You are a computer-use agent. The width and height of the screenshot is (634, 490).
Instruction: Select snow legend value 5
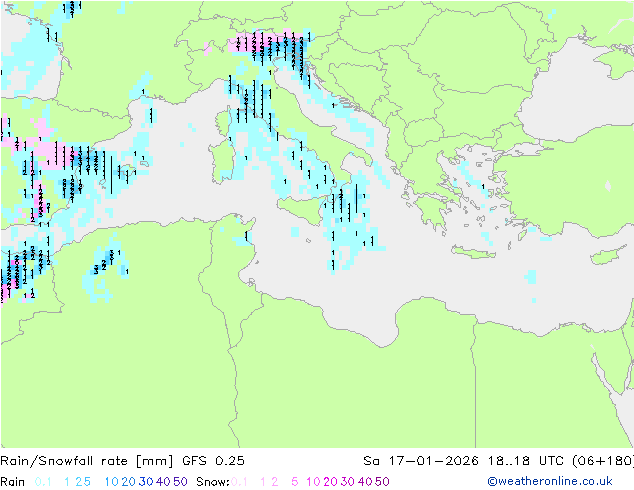[x=295, y=482]
